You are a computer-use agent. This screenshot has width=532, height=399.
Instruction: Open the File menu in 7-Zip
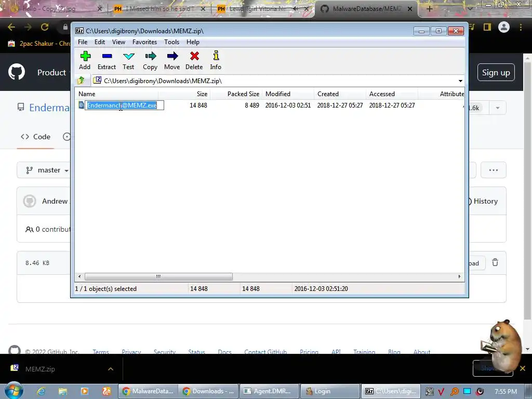83,42
